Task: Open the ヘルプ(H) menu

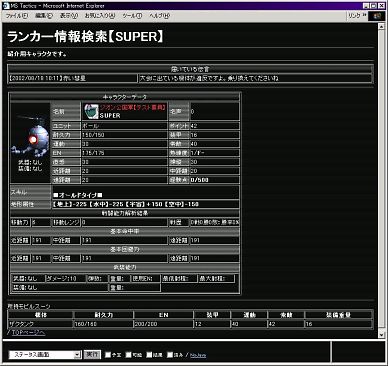Action: (159, 16)
